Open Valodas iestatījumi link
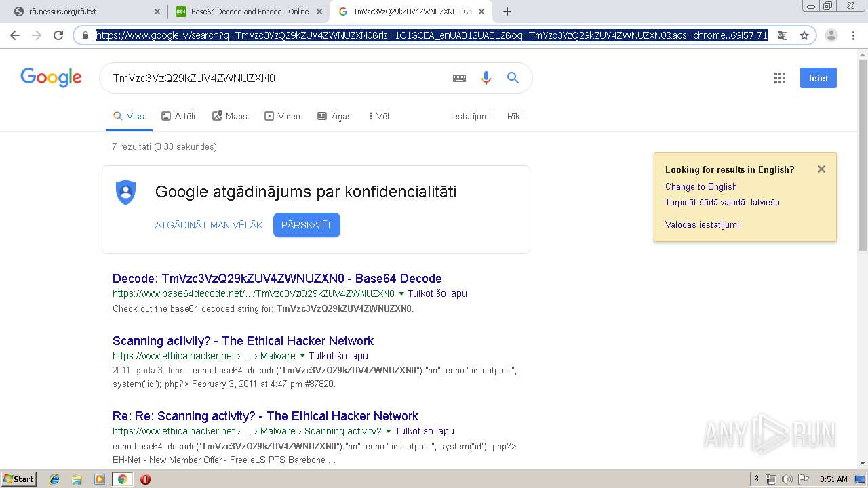Viewport: 868px width, 488px height. [x=702, y=224]
